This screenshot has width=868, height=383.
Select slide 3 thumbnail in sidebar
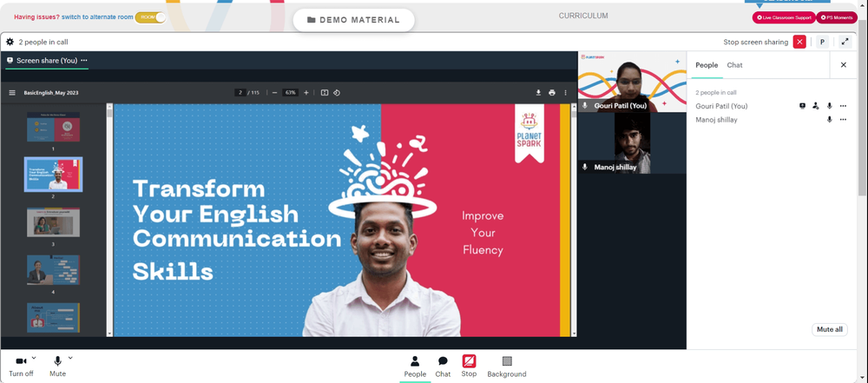click(53, 223)
